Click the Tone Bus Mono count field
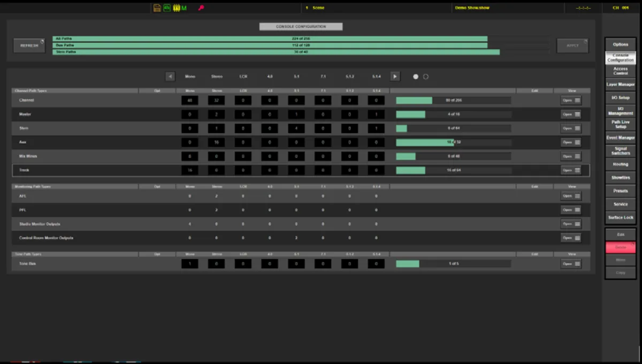The height and width of the screenshot is (364, 642). [189, 264]
